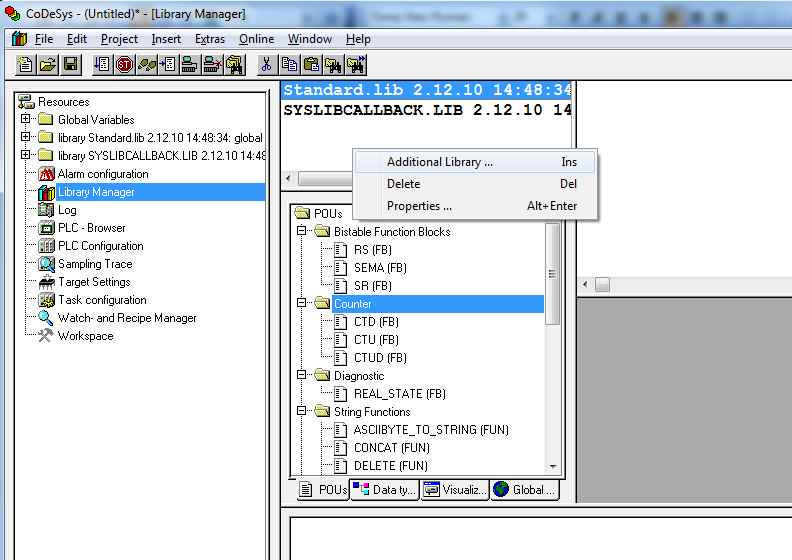
Task: Click the Run program toolbar icon
Action: click(102, 65)
